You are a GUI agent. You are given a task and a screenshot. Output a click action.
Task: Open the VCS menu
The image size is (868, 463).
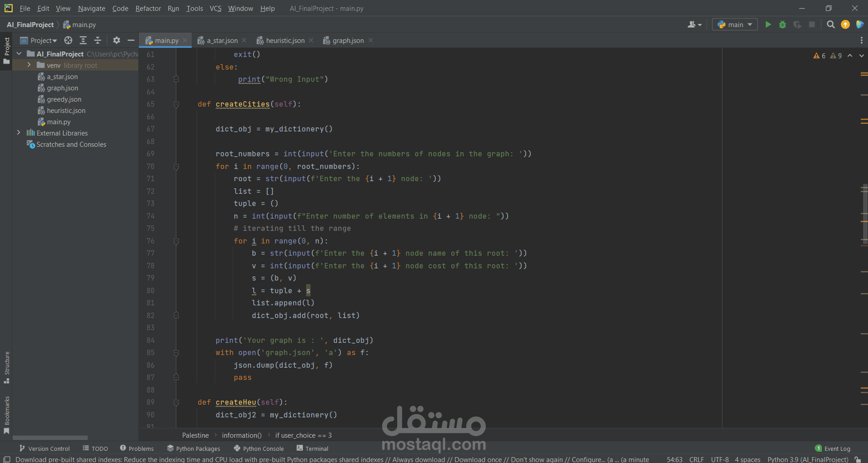point(216,8)
